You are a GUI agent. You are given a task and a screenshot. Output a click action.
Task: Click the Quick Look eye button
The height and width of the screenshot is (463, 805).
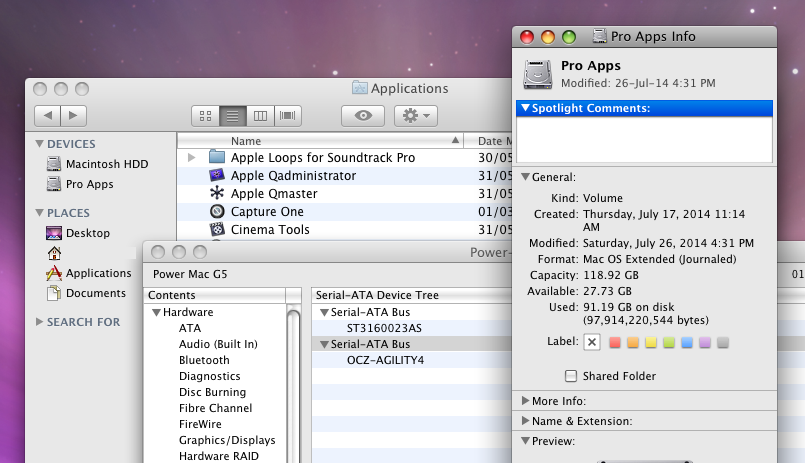click(363, 116)
